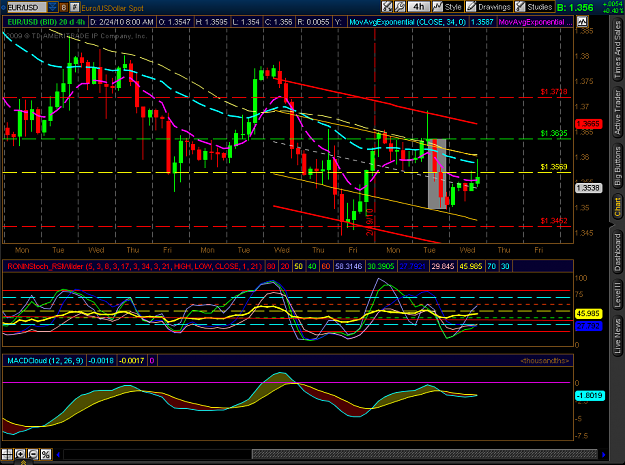Click the zoom out magnifier icon
This screenshot has width=625, height=465.
(33, 454)
